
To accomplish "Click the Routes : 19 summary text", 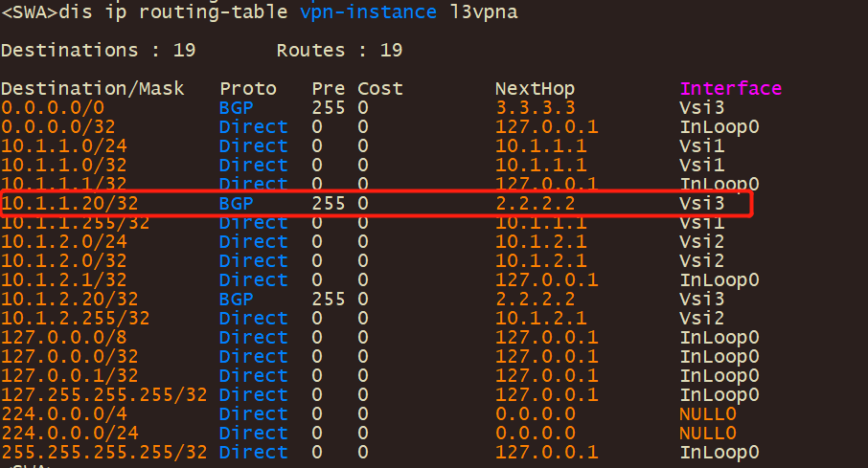I will [339, 50].
